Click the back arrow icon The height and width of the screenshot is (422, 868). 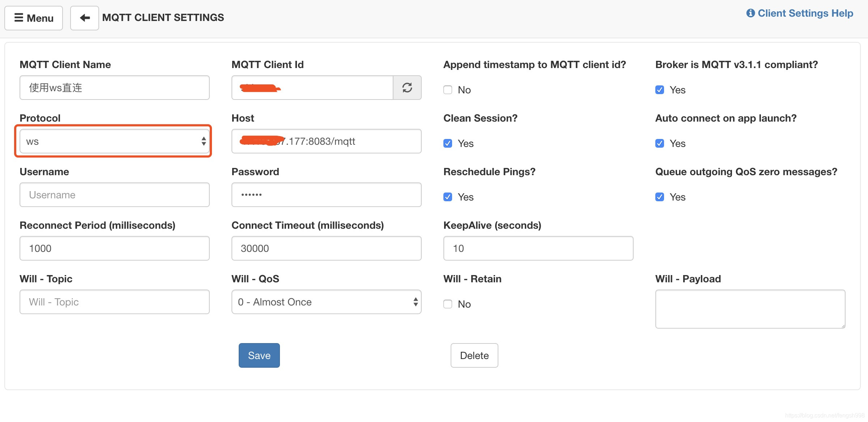pos(84,18)
